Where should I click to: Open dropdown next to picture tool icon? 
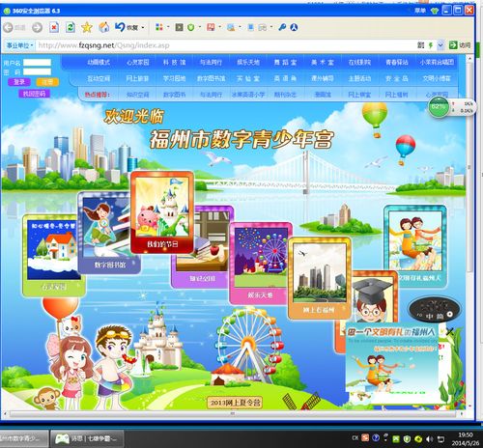241,28
